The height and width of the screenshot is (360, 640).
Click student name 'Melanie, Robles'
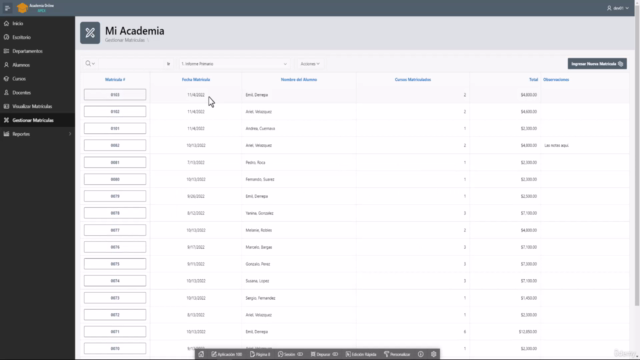point(258,230)
